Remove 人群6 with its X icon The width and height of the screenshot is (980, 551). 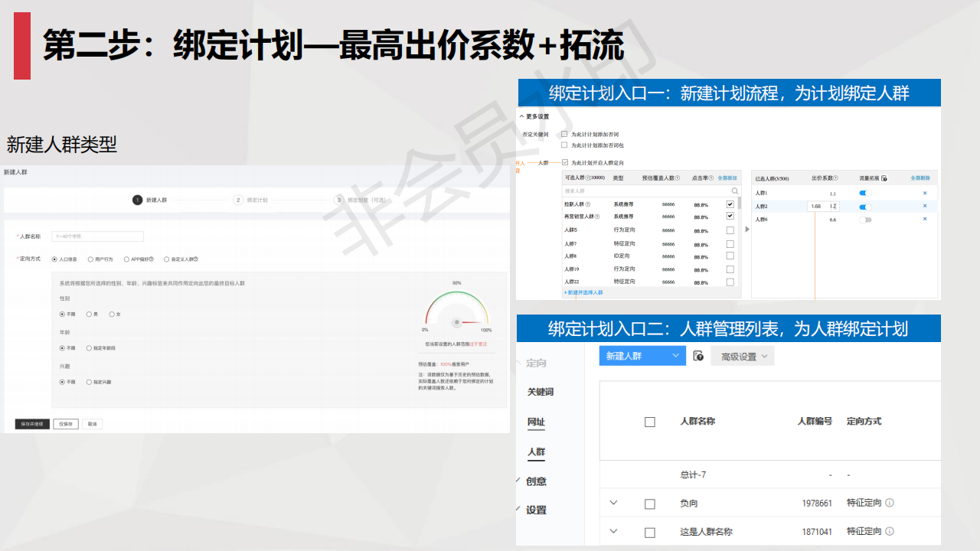coord(925,219)
